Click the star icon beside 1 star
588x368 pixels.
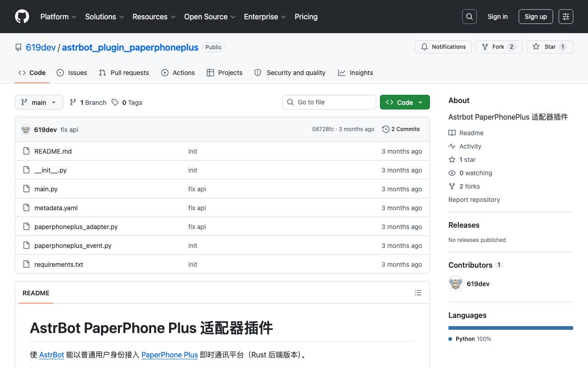point(452,160)
